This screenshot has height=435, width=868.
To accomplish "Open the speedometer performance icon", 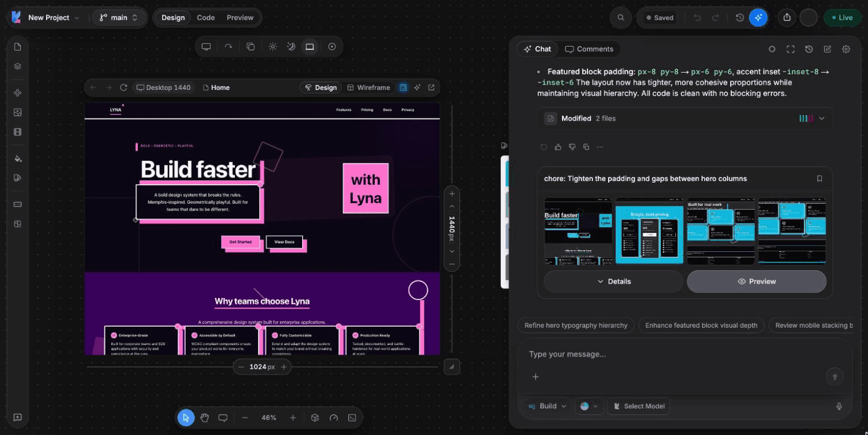I will 333,418.
